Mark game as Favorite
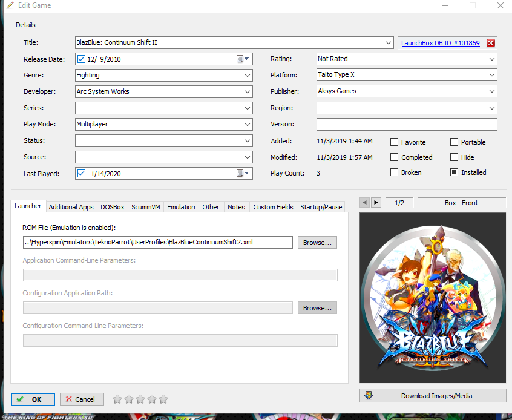 pos(395,142)
